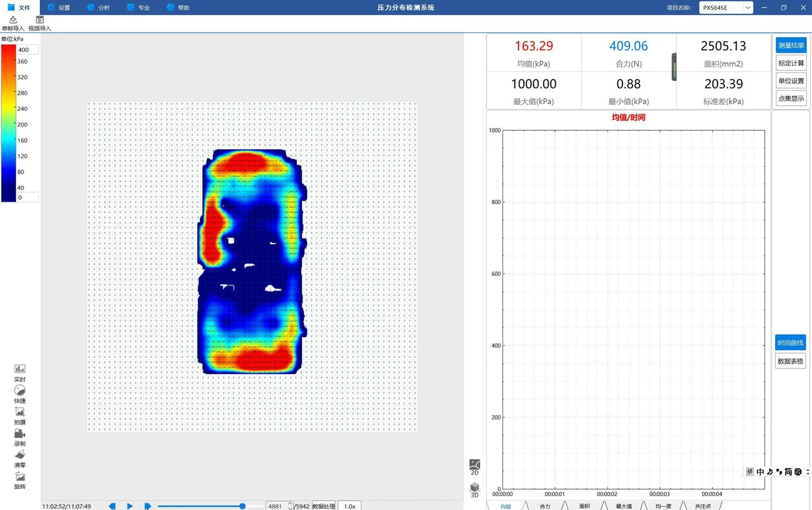Switch to the 均值 chart tab
The image size is (812, 510).
(506, 506)
